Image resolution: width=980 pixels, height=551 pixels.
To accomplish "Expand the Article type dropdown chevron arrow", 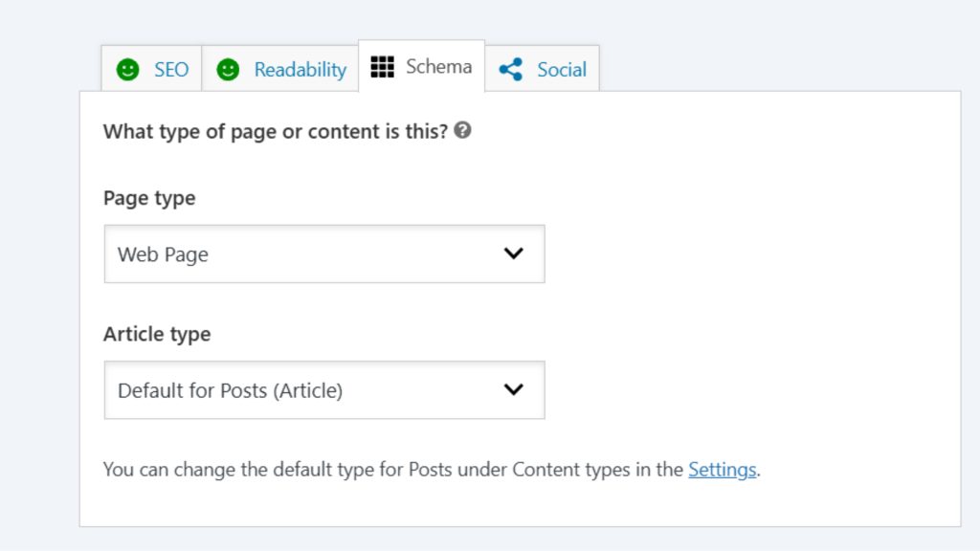I will 514,390.
